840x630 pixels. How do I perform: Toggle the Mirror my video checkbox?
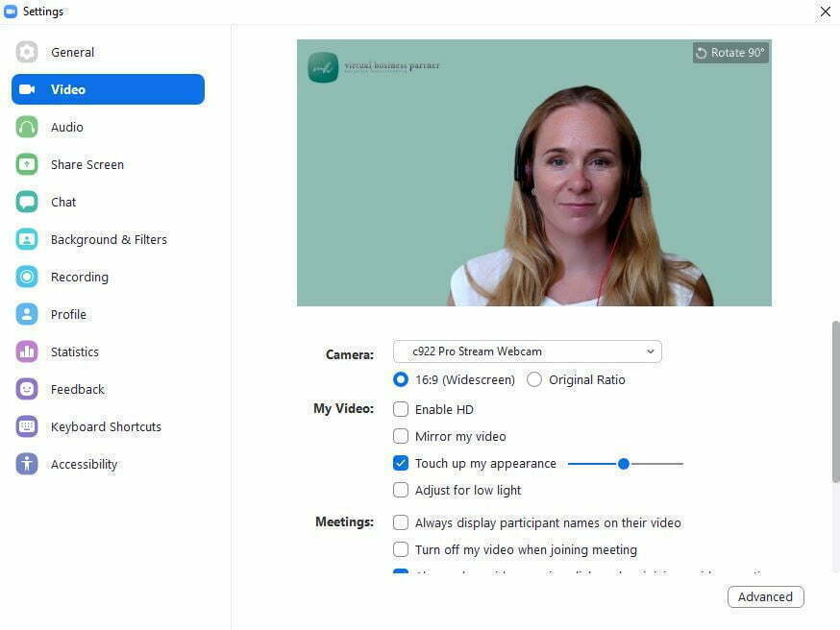click(401, 436)
